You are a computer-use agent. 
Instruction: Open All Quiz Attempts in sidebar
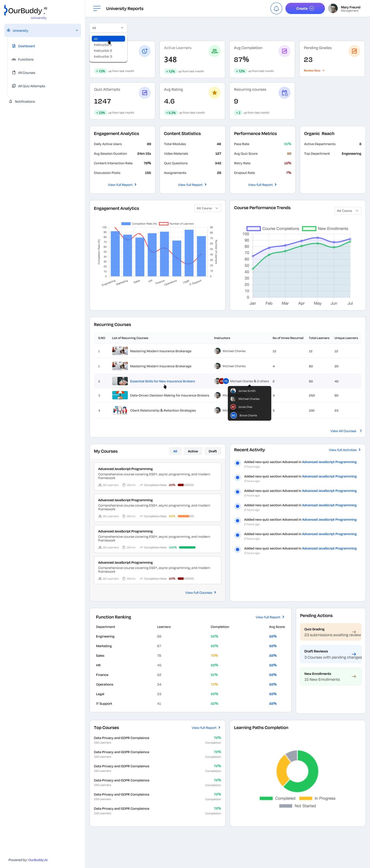coord(31,86)
